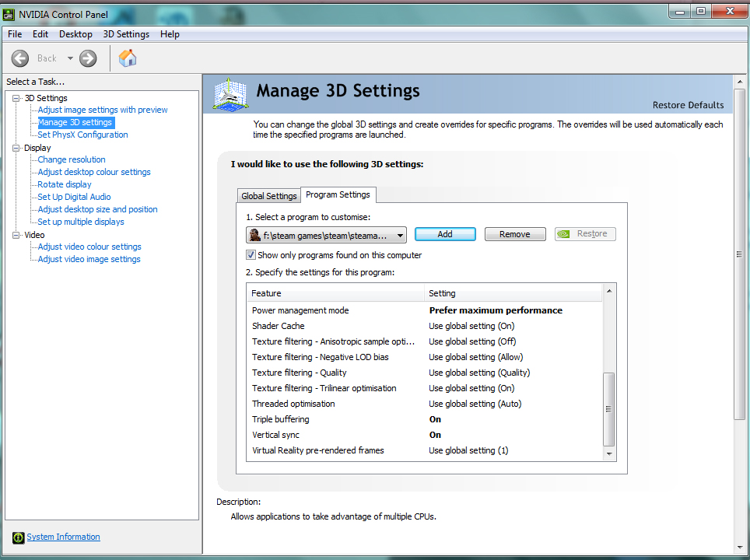Open the Help menu
The height and width of the screenshot is (560, 750).
(170, 34)
